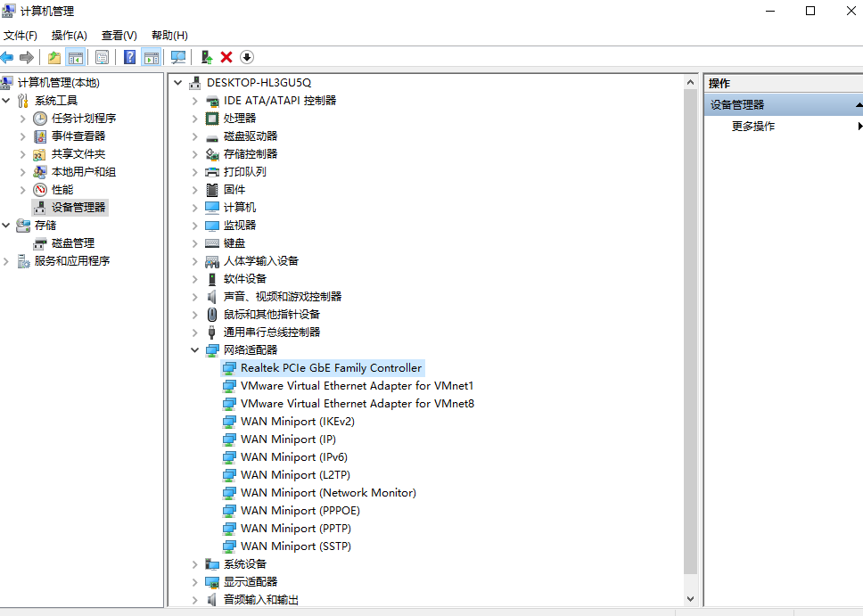Click the red X uninstall device icon
The width and height of the screenshot is (863, 616).
[x=226, y=57]
